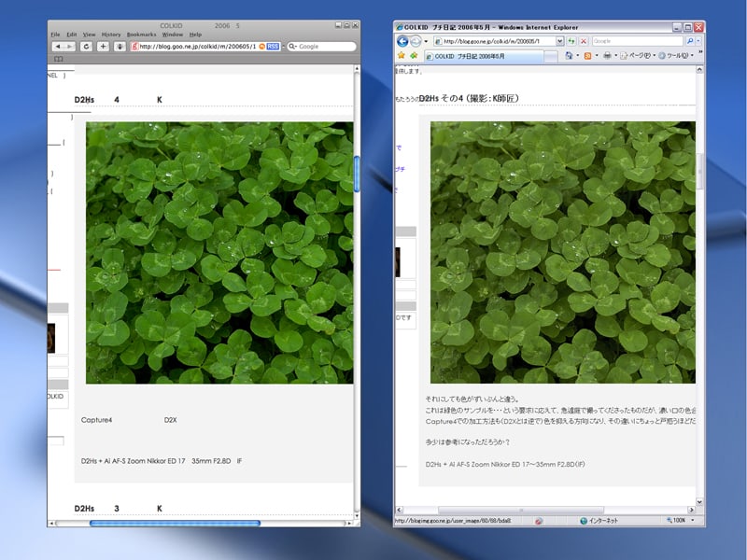Click IE's 100% zoom level button
The width and height of the screenshot is (747, 560).
[x=676, y=521]
